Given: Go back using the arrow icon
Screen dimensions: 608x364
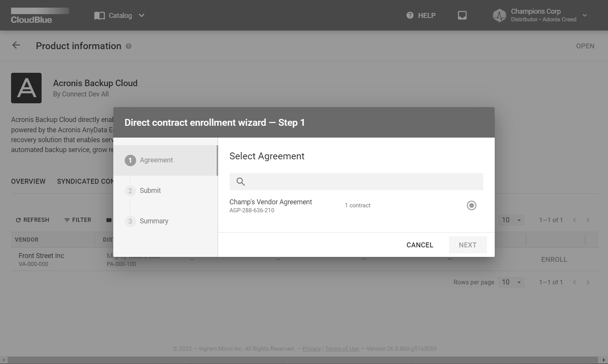Looking at the screenshot, I should pyautogui.click(x=16, y=45).
